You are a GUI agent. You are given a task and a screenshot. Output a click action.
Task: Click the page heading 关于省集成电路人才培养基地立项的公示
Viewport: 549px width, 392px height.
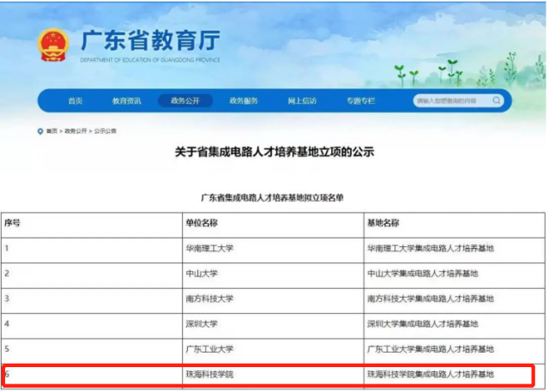[274, 152]
